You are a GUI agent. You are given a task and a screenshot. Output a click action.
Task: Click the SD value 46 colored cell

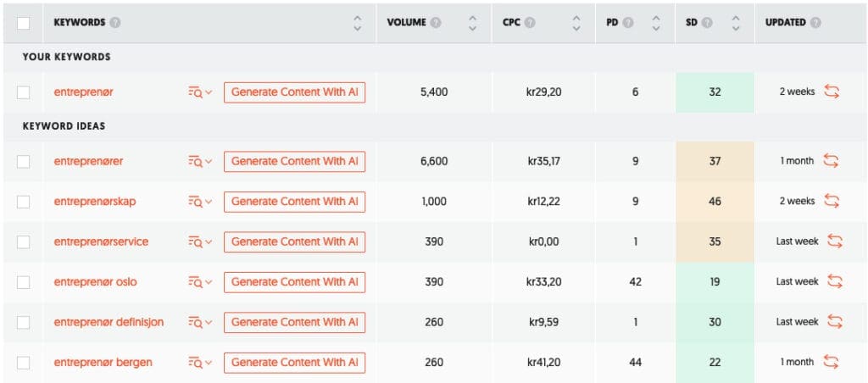click(715, 201)
